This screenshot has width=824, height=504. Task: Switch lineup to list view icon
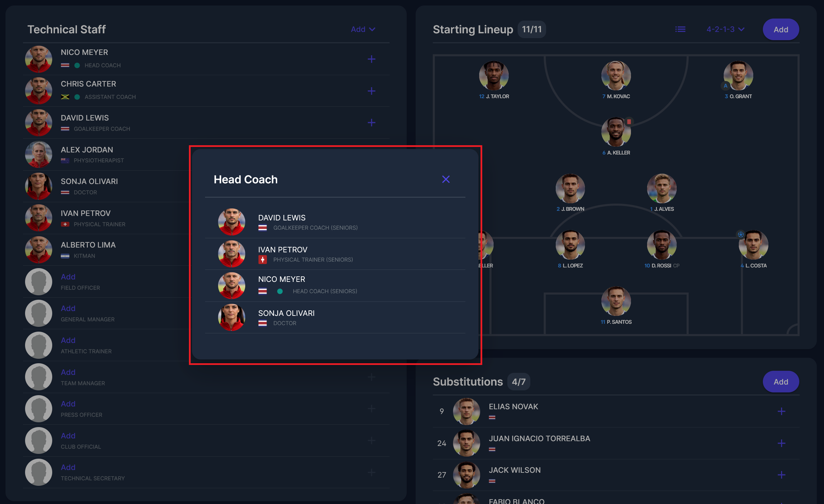tap(680, 30)
